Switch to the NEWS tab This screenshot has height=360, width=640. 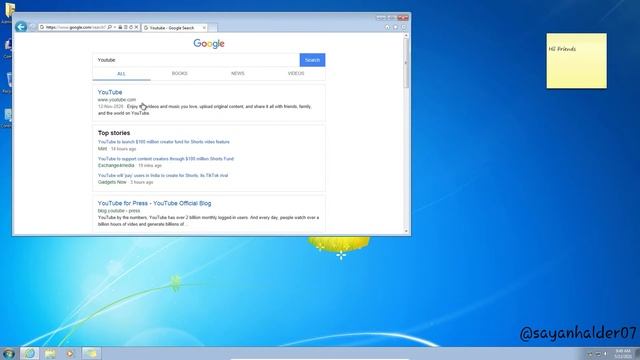click(x=238, y=73)
